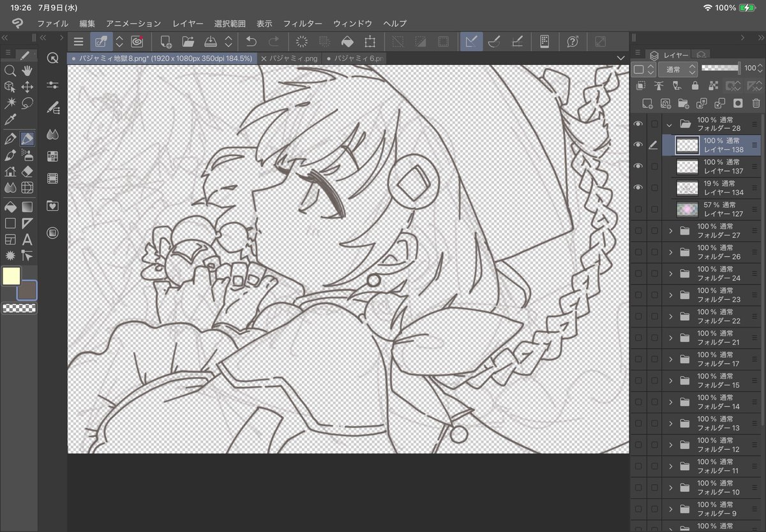Select the Operation object cube tool
766x532 pixels.
pos(10,87)
